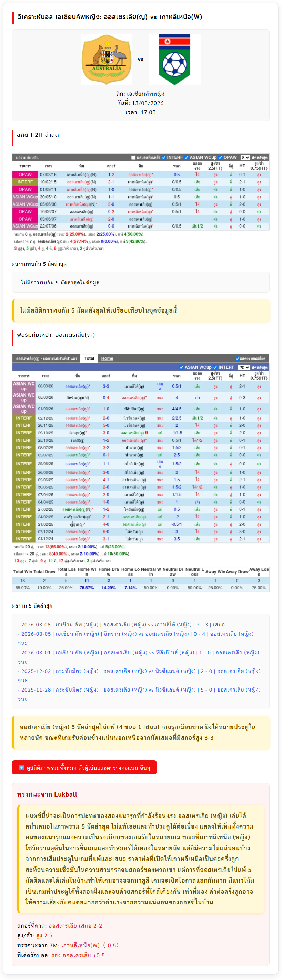Viewport: 282px width, 980px height.
Task: Open the 20 matches dropdown in form table
Action: 244,368
